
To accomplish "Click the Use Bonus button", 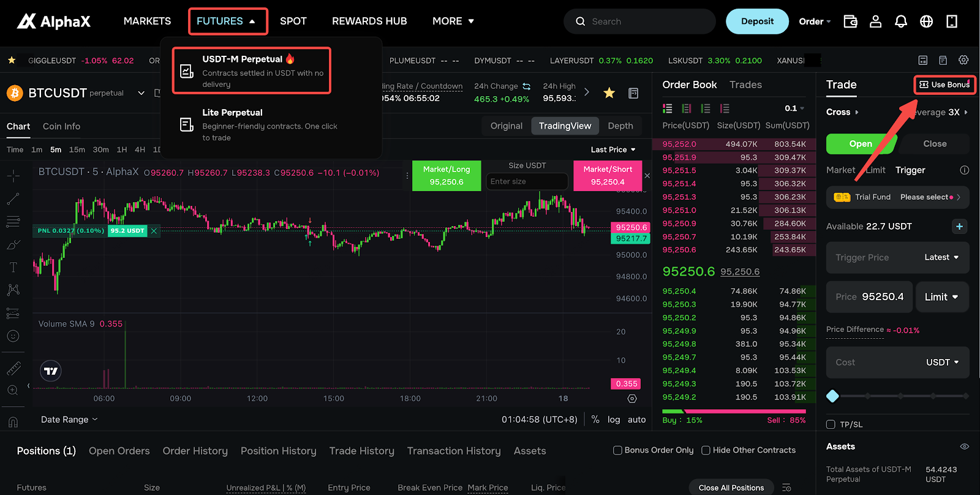I will tap(945, 85).
